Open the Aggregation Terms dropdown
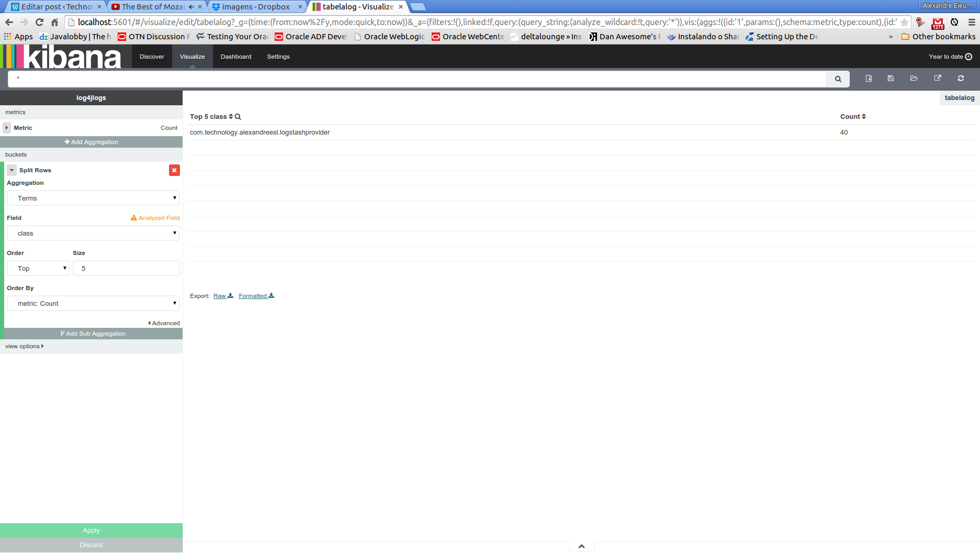 93,198
